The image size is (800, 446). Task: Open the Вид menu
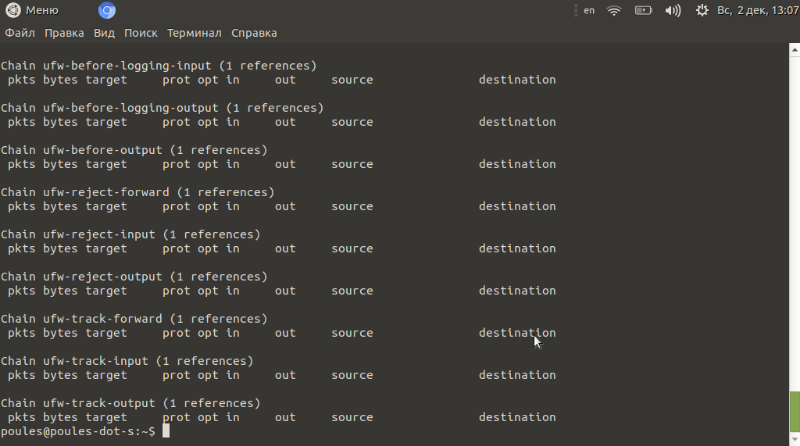point(104,33)
